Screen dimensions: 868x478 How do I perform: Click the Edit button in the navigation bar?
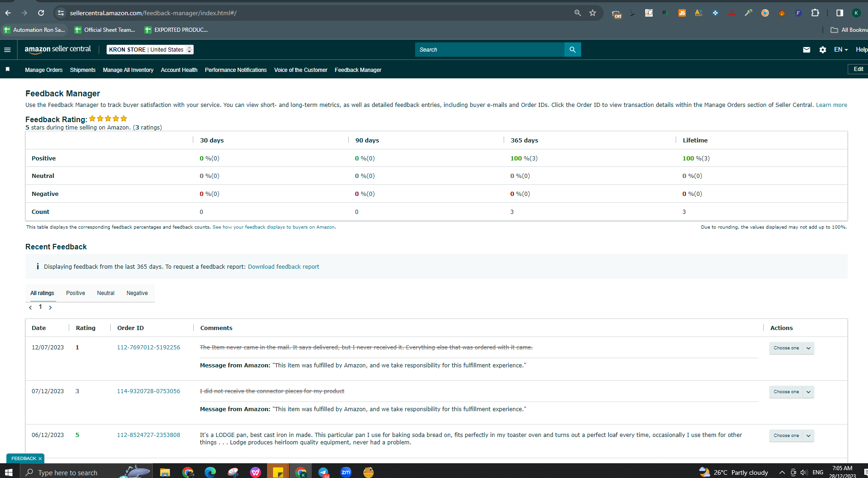pyautogui.click(x=858, y=69)
